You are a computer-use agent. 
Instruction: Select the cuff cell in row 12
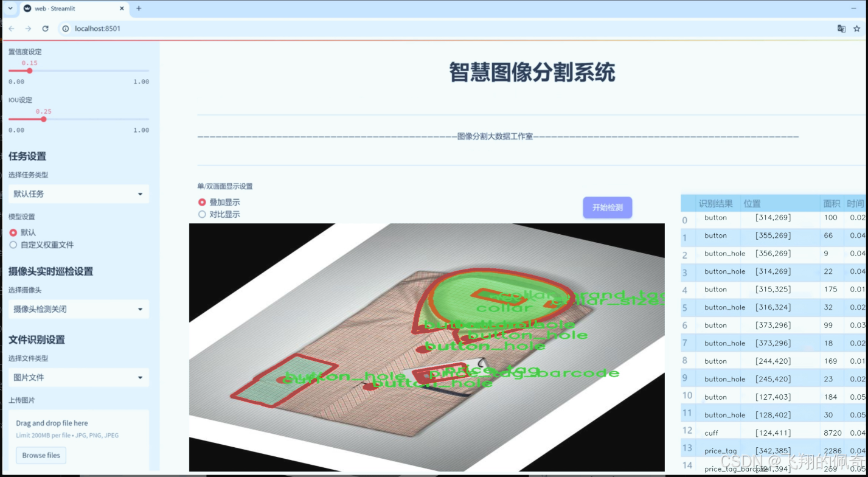coord(718,433)
